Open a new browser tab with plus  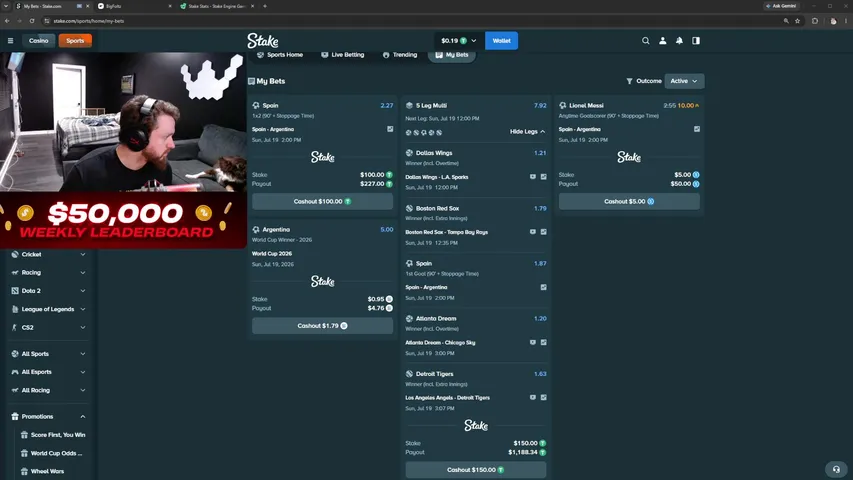[265, 6]
